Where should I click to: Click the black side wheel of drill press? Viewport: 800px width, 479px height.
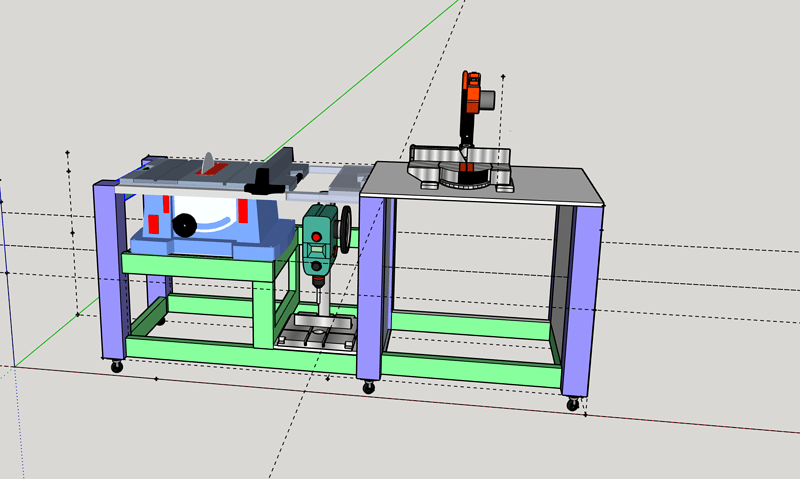tap(346, 230)
